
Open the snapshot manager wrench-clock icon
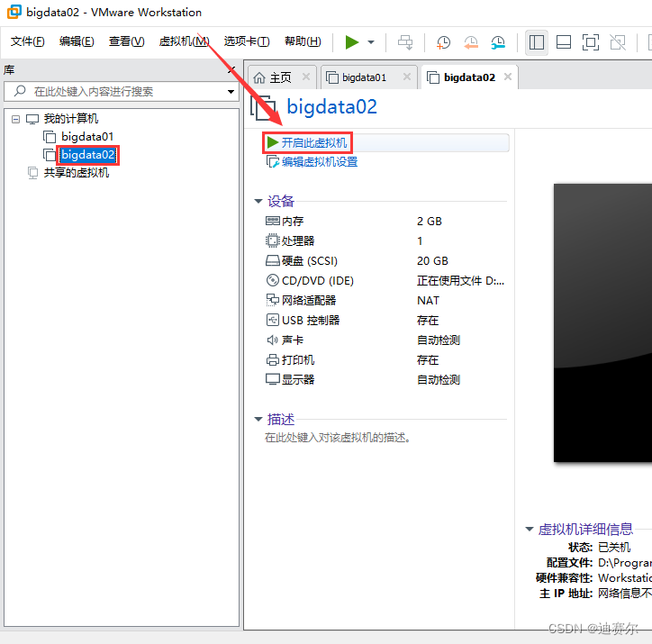[x=498, y=42]
